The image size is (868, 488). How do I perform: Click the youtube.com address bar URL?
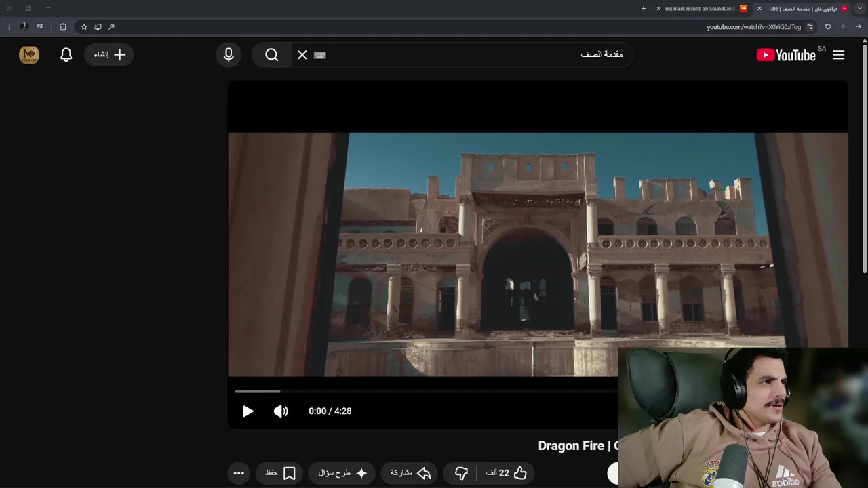(x=753, y=27)
